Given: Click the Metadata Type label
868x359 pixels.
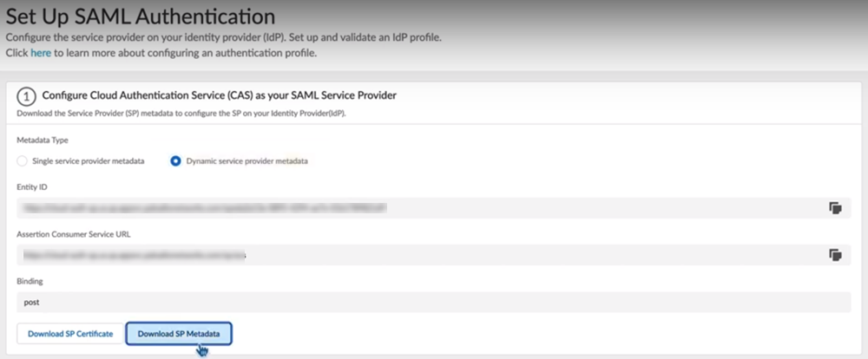Looking at the screenshot, I should (x=43, y=140).
